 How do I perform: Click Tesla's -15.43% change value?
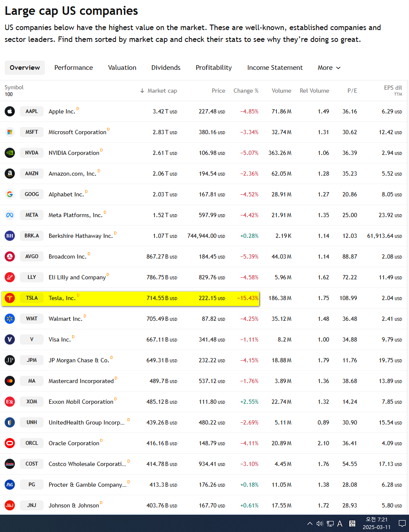coord(248,298)
